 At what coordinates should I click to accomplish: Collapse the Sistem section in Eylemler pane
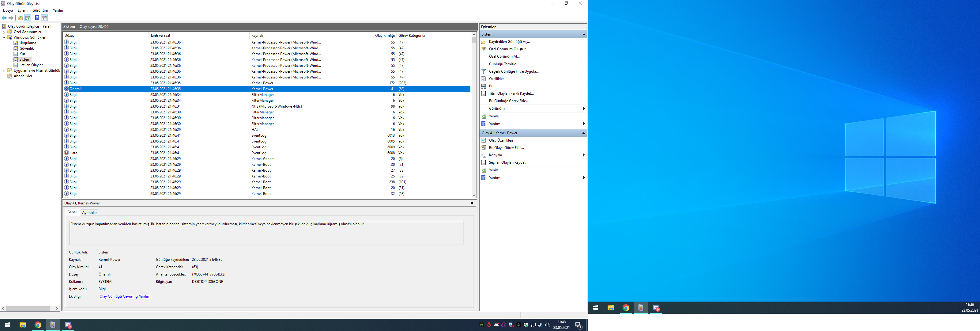coord(584,34)
